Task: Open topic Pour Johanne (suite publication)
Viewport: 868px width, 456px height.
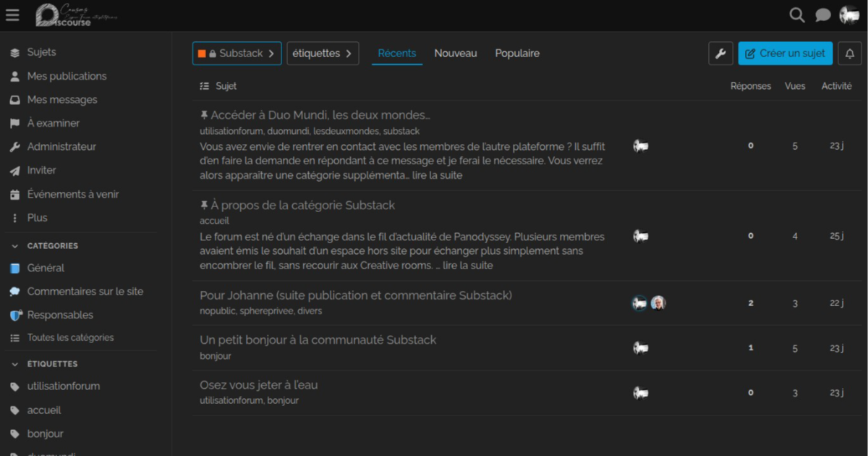Action: 356,295
